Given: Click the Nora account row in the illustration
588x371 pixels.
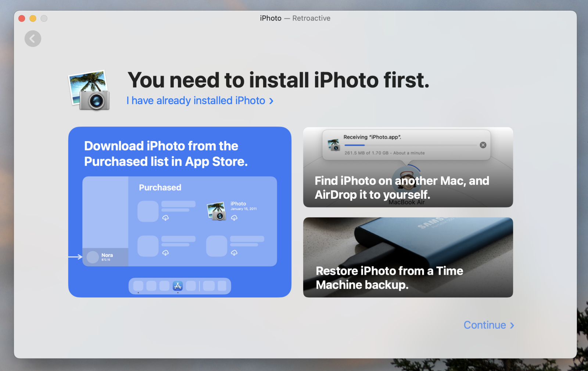Looking at the screenshot, I should coord(105,257).
